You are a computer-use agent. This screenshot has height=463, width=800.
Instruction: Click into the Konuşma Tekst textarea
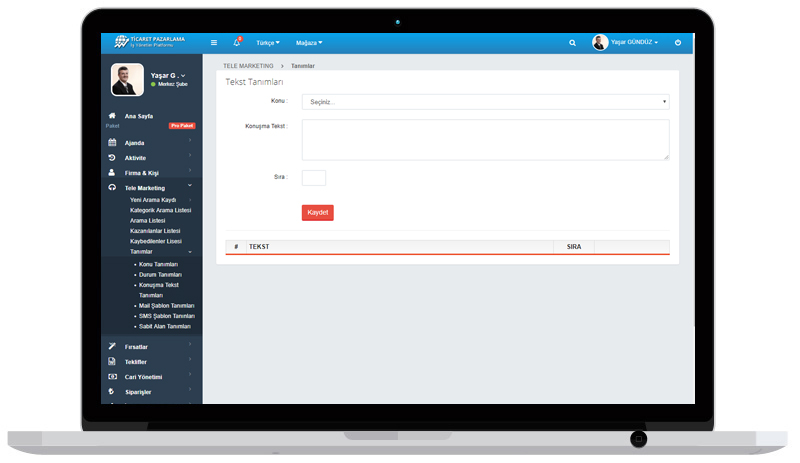click(485, 139)
